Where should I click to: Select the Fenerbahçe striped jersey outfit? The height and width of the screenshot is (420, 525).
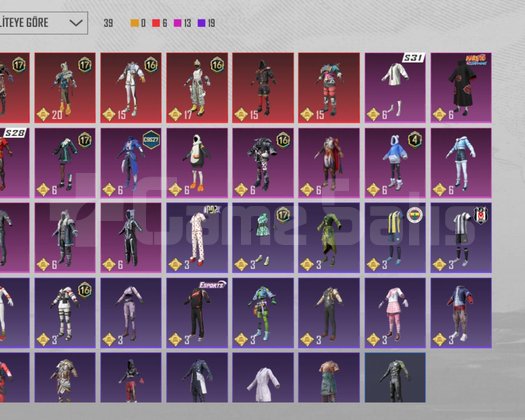395,237
